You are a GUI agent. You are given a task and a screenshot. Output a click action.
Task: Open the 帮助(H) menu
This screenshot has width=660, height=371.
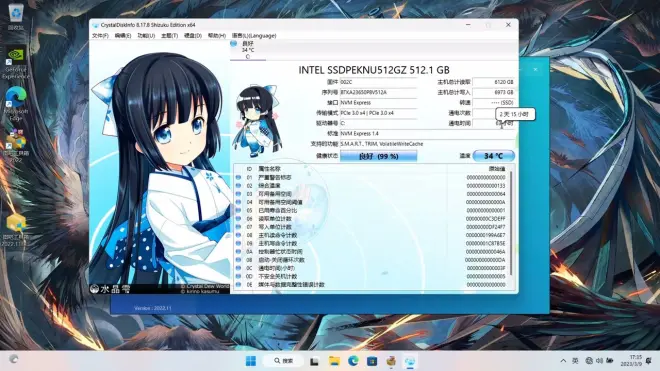point(217,36)
